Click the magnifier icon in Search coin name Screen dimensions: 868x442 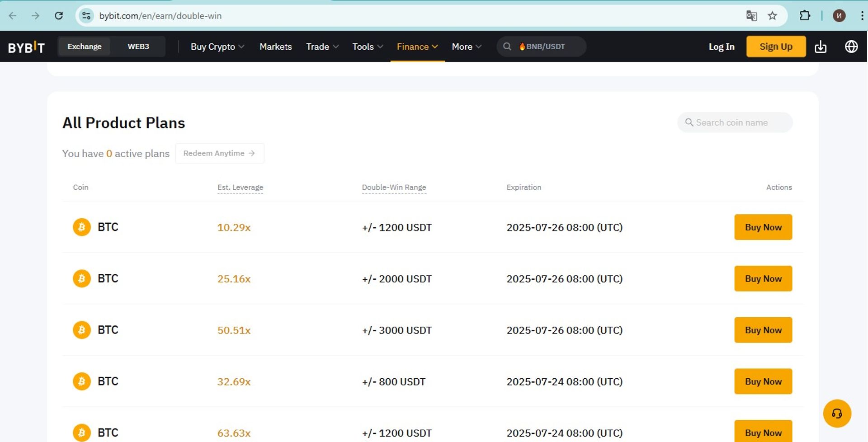[689, 122]
